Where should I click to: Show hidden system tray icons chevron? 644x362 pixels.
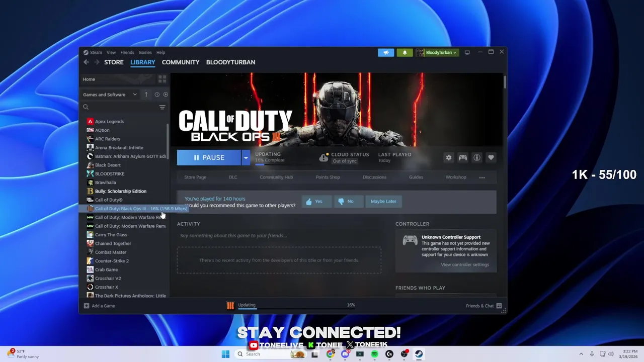pyautogui.click(x=581, y=354)
